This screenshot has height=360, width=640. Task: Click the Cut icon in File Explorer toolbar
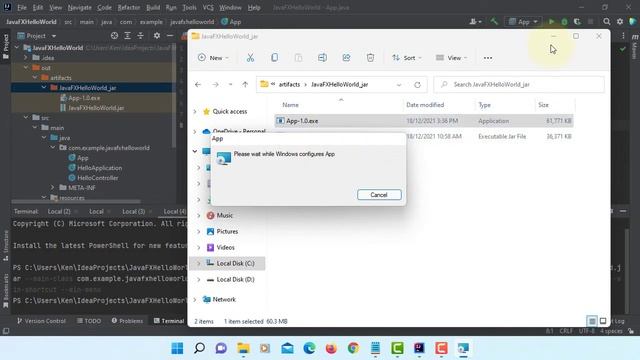(250, 58)
